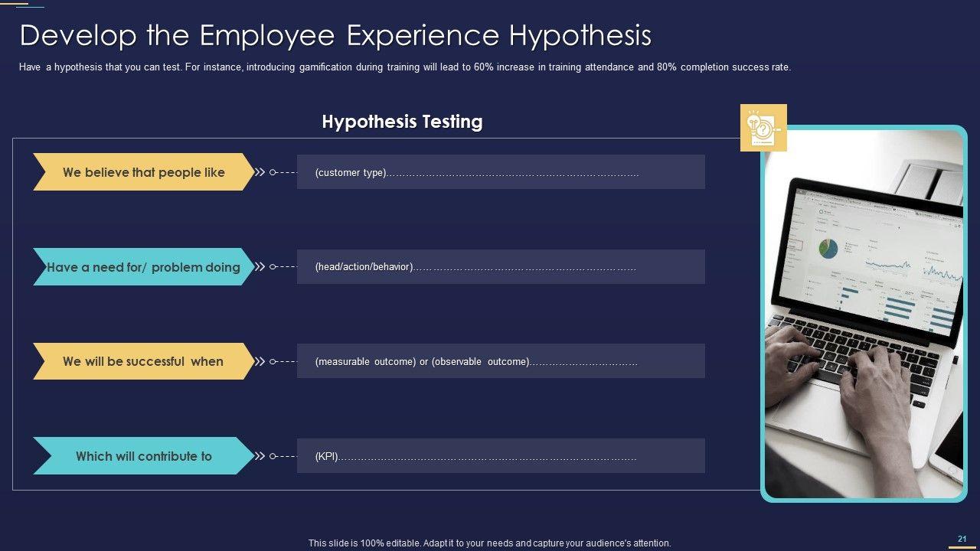
Task: Click the slide title 'Develop the Employee Experience Hypothesis'
Action: (335, 36)
